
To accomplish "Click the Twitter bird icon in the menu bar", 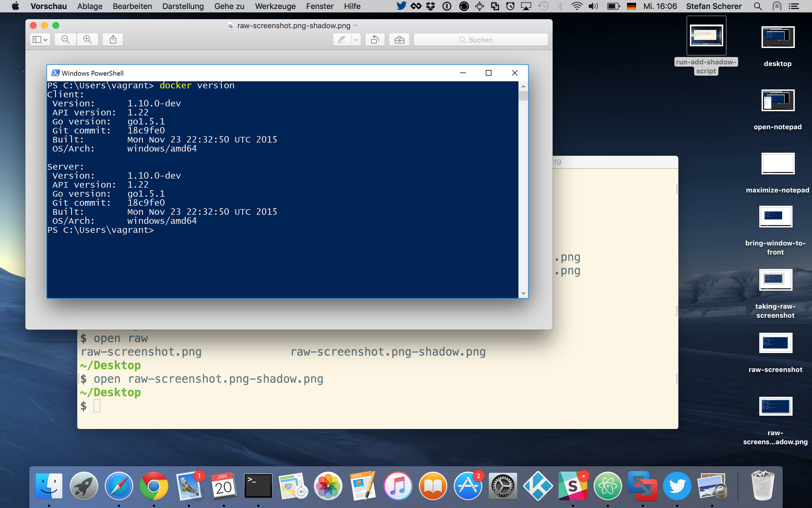I will coord(401,6).
